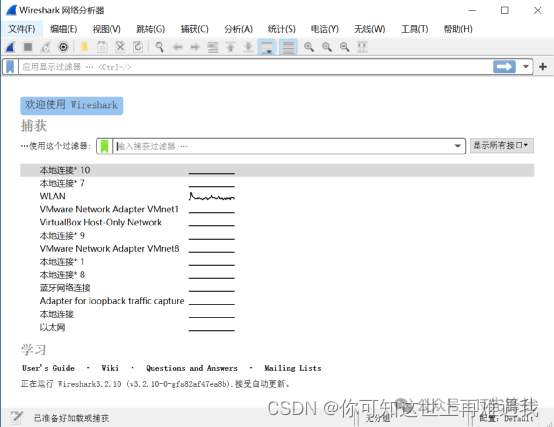554x427 pixels.
Task: Toggle packet list colorize rules button
Action: (288, 47)
